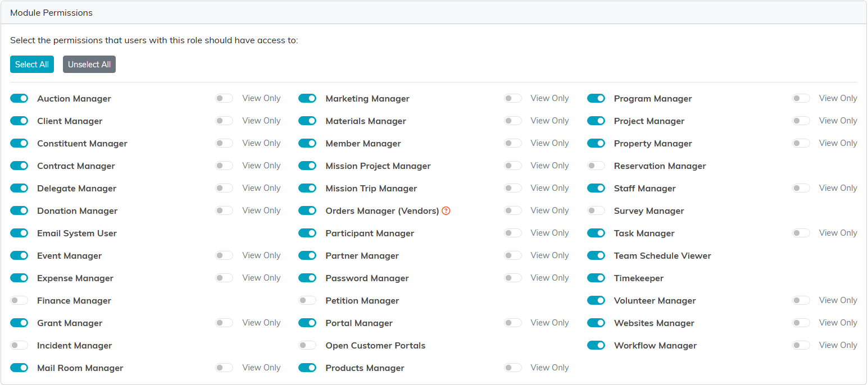
Task: Disable the Timekeeper toggle
Action: [596, 278]
